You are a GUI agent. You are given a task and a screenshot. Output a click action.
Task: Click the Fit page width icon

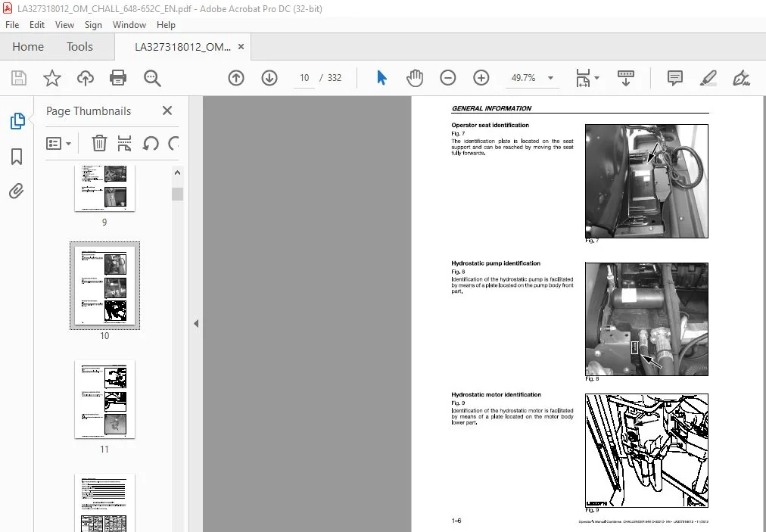[584, 78]
